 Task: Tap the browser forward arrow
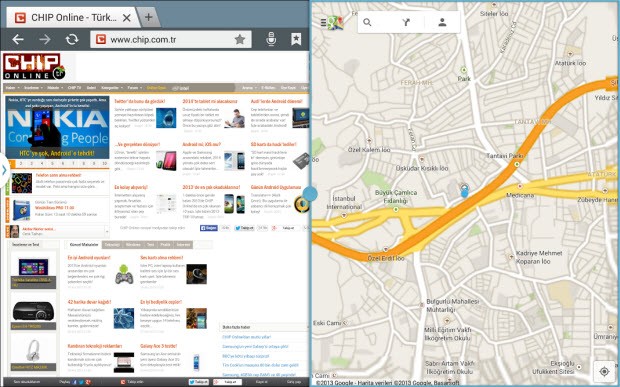click(x=45, y=39)
